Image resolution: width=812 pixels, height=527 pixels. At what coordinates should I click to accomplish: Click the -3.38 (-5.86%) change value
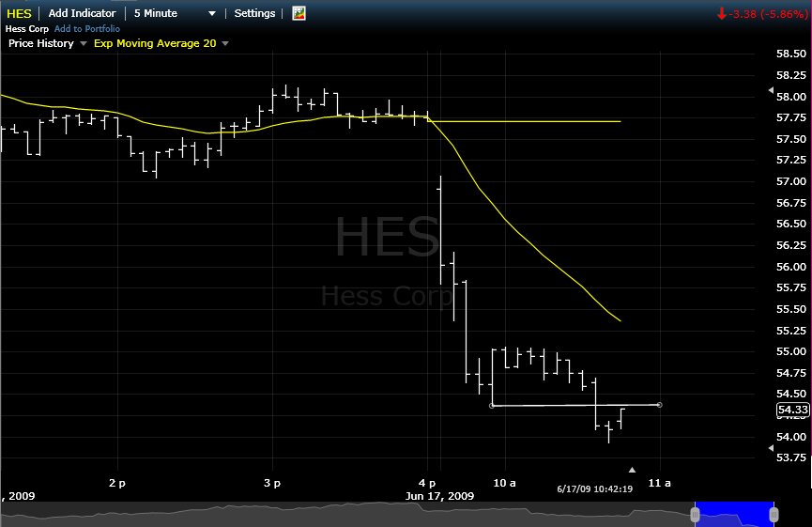[768, 14]
